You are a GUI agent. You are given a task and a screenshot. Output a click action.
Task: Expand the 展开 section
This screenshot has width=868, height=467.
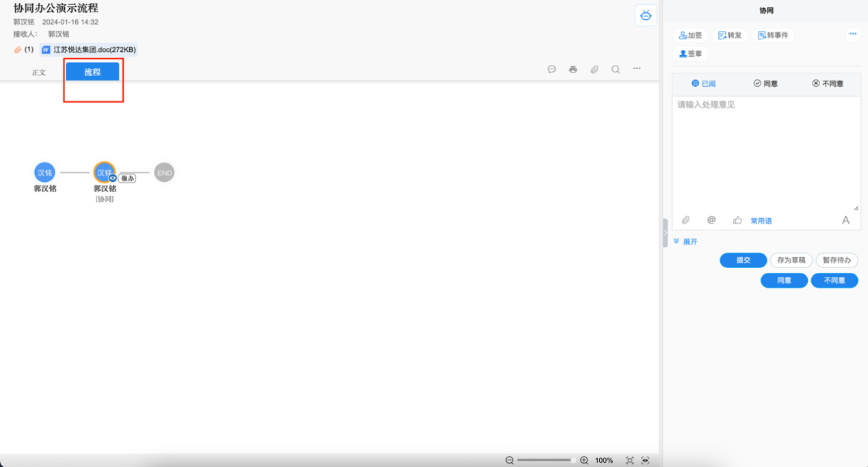point(685,241)
